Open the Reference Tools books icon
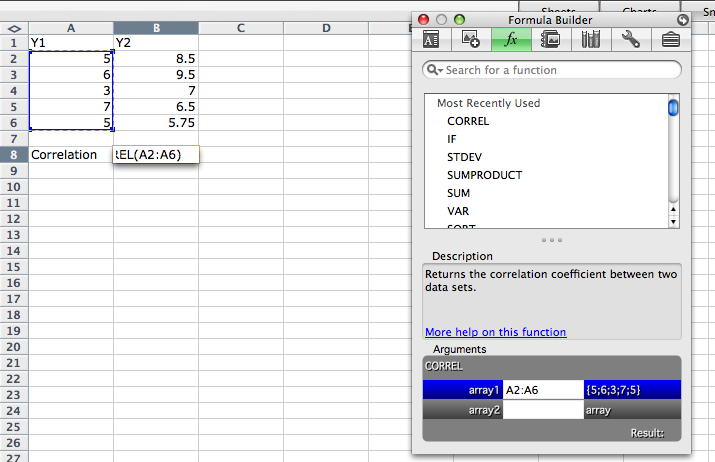Viewport: 715px width, 462px height. [x=590, y=40]
